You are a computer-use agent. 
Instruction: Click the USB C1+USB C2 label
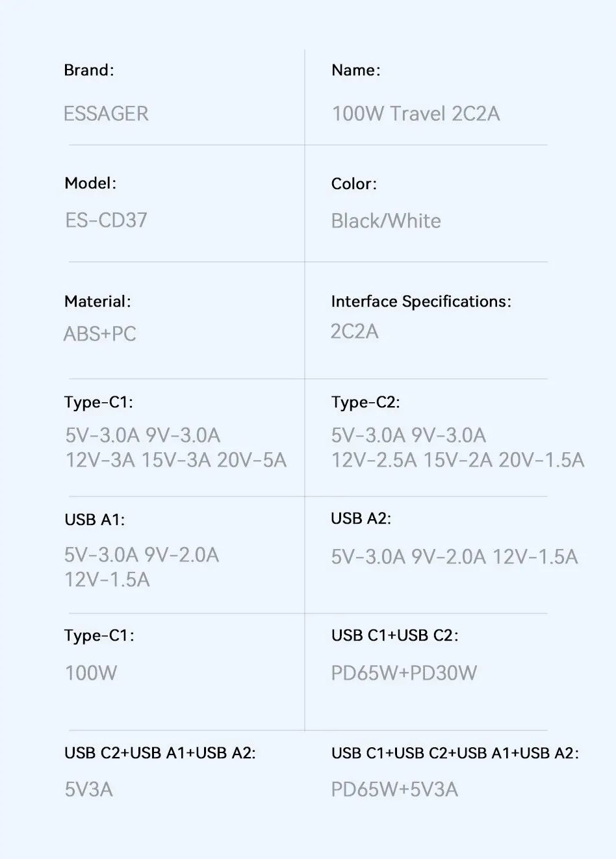[394, 635]
